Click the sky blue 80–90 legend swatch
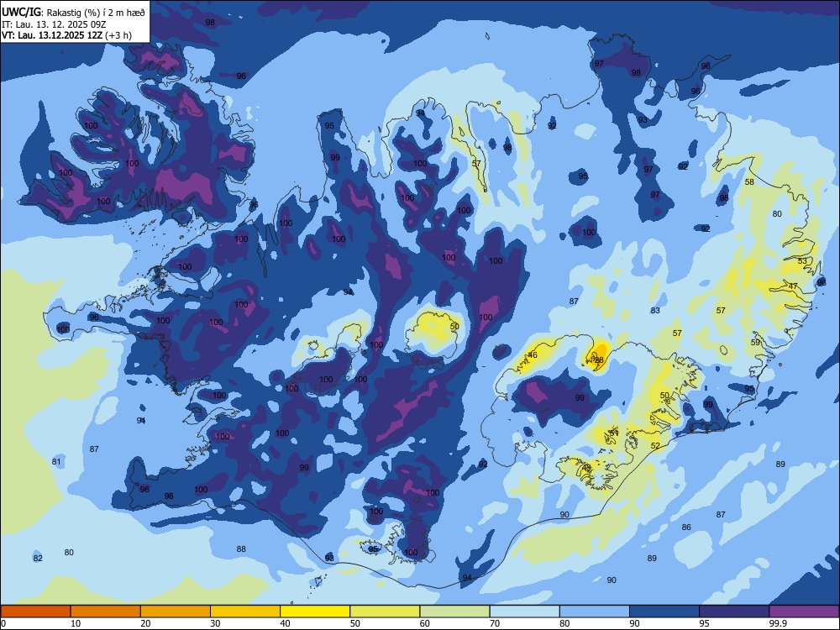This screenshot has height=630, width=840. click(x=595, y=612)
